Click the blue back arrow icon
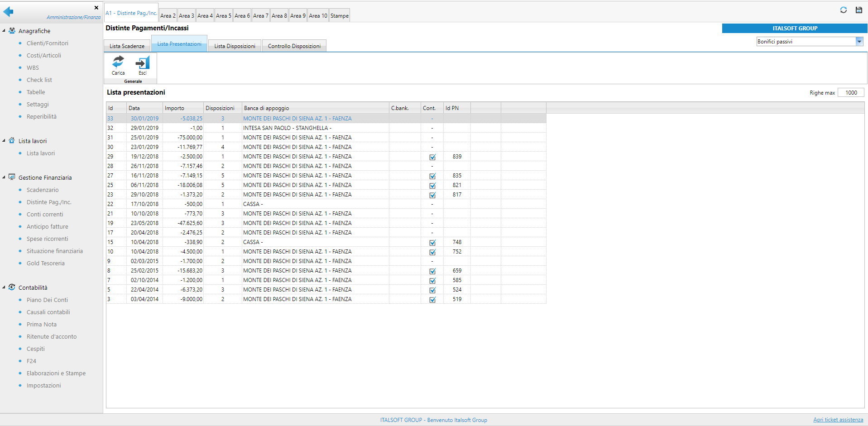Viewport: 868px width, 426px height. tap(8, 12)
